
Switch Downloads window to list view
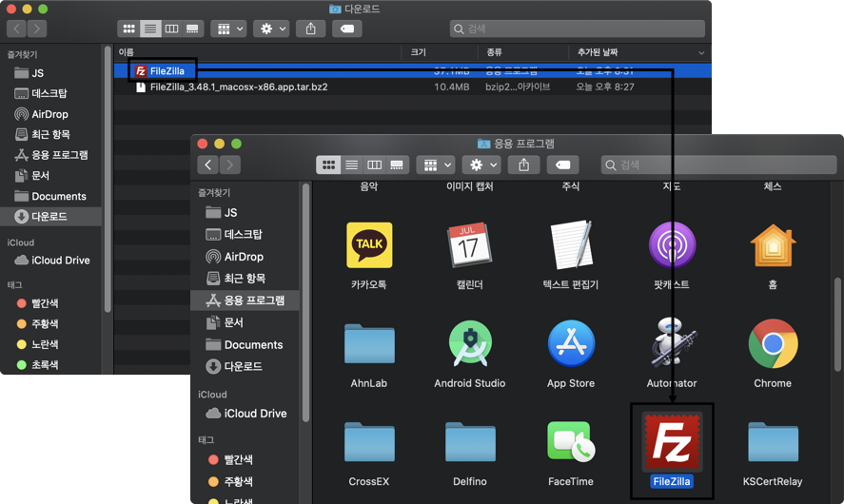coord(150,29)
